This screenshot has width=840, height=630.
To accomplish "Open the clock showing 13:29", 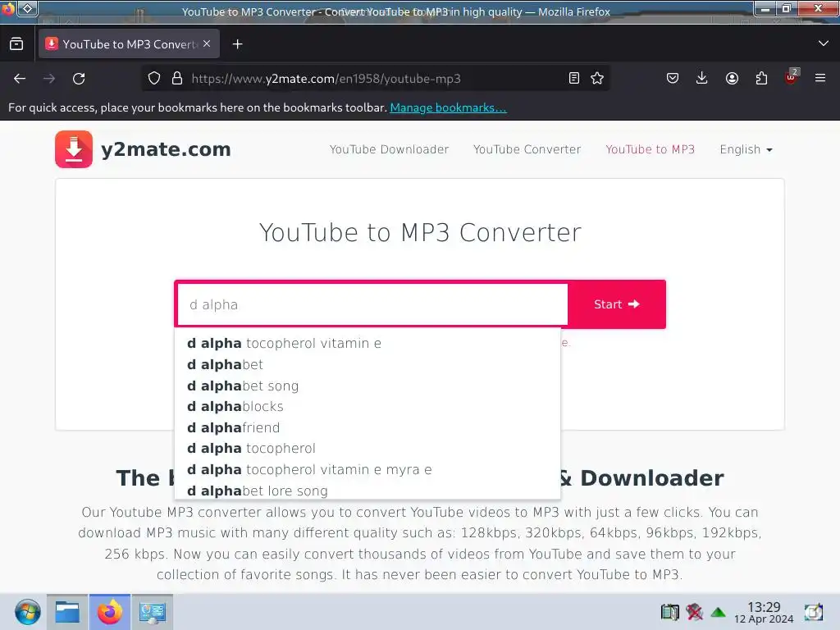I will click(x=764, y=612).
